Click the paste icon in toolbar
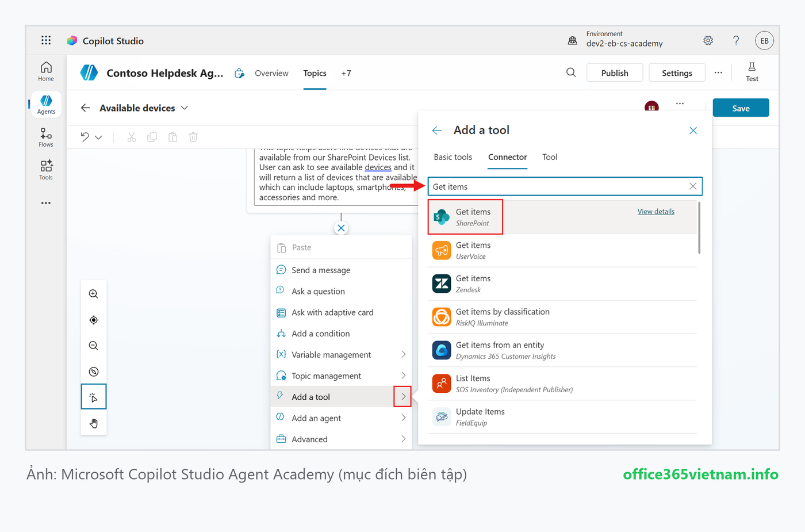The height and width of the screenshot is (532, 805). click(x=172, y=137)
